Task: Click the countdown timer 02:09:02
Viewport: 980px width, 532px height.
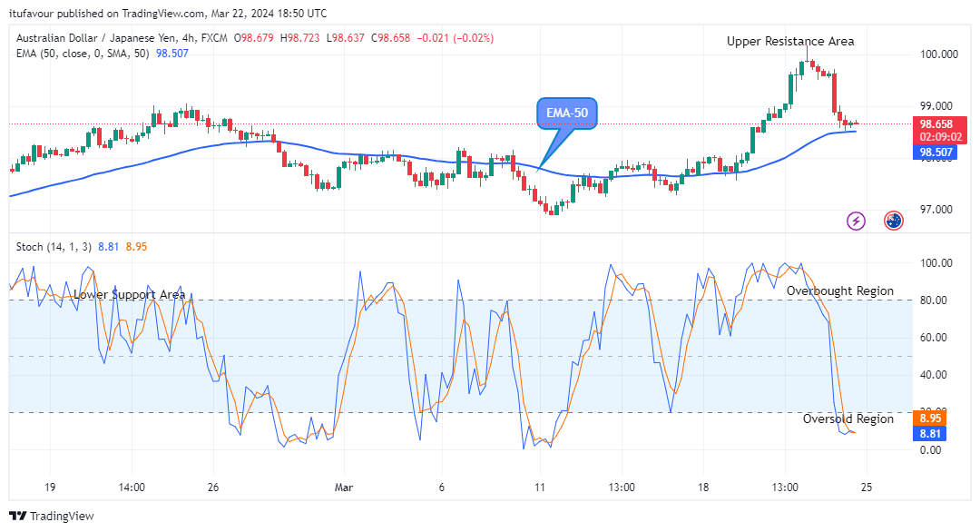Action: click(x=941, y=137)
